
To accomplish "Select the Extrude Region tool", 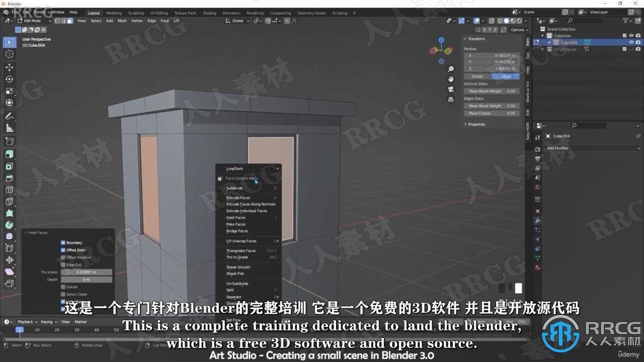I will [x=9, y=154].
